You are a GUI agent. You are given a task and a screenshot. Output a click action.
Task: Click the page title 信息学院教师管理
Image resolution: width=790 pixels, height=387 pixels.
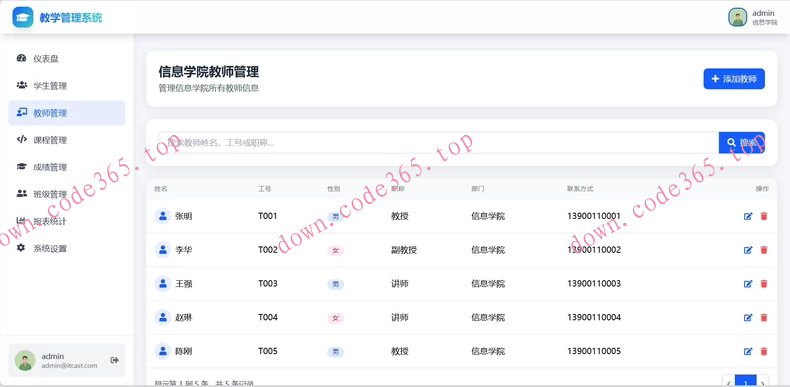click(209, 72)
